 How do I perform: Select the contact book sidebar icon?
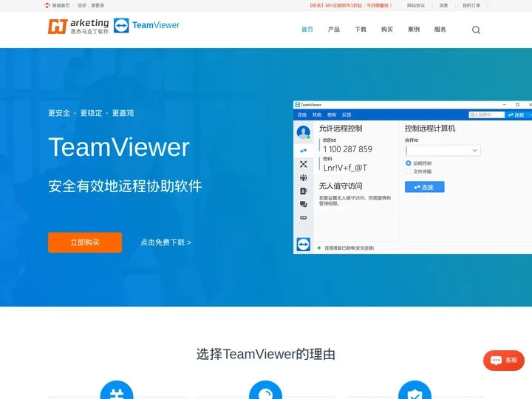click(304, 191)
